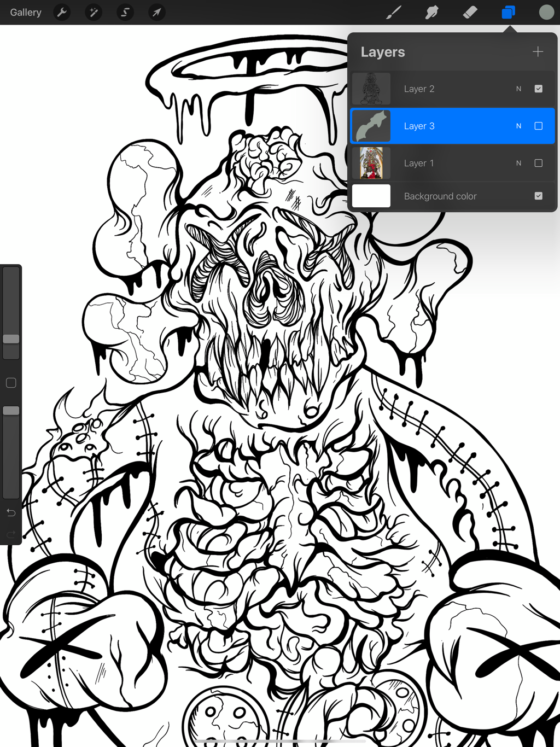
Task: Hide the Background color layer checkbox
Action: pyautogui.click(x=539, y=196)
